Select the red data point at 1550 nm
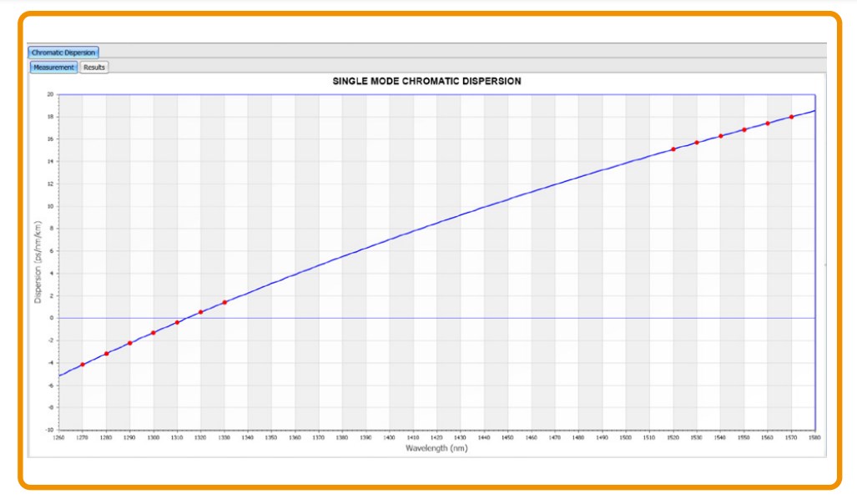This screenshot has width=857, height=504. pos(744,129)
